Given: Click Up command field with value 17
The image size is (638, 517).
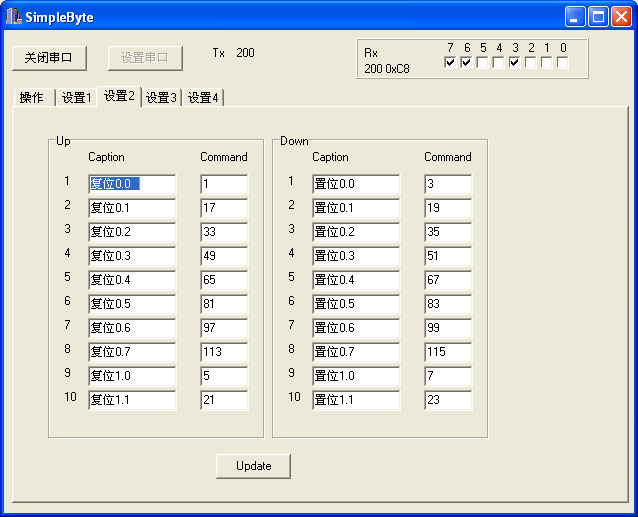Looking at the screenshot, I should 224,208.
